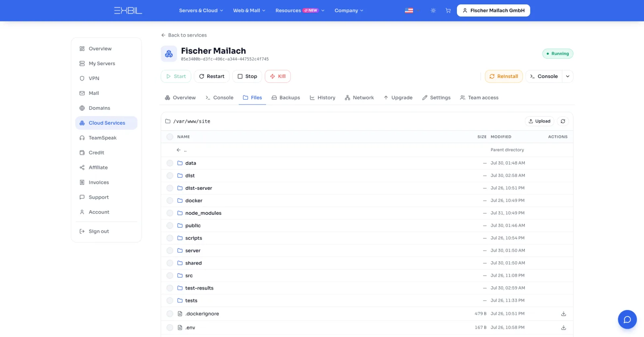Screen dimensions: 644x337
Task: Switch to the Upgrade tab
Action: click(398, 98)
